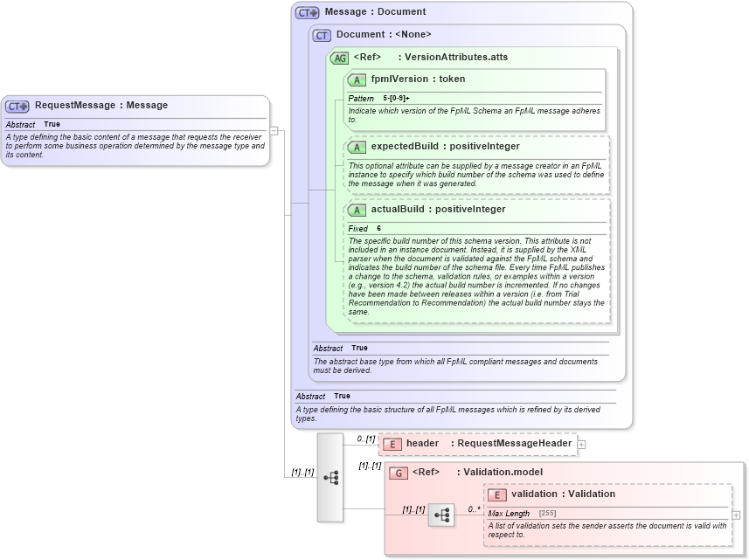
Task: Collapse the connector box after RequestMessage
Action: tap(274, 131)
